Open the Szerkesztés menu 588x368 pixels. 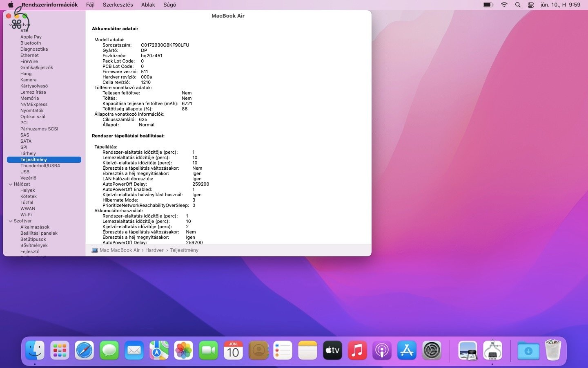[x=118, y=5]
